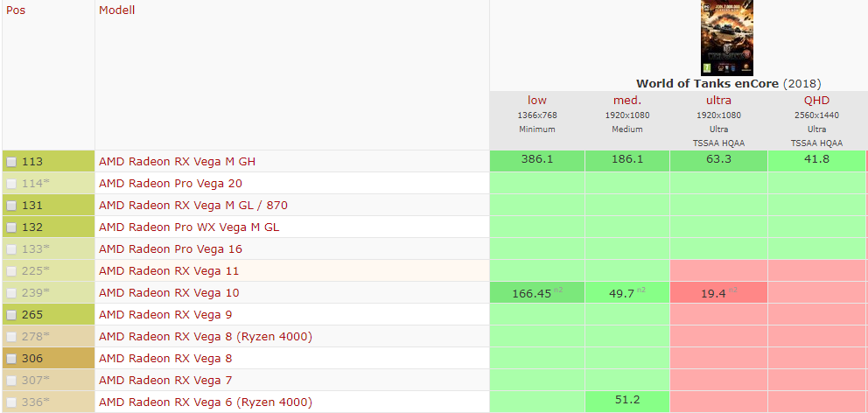Open the AMD Radeon RX Vega 8 link in row 306
This screenshot has height=413, width=868.
tap(165, 358)
